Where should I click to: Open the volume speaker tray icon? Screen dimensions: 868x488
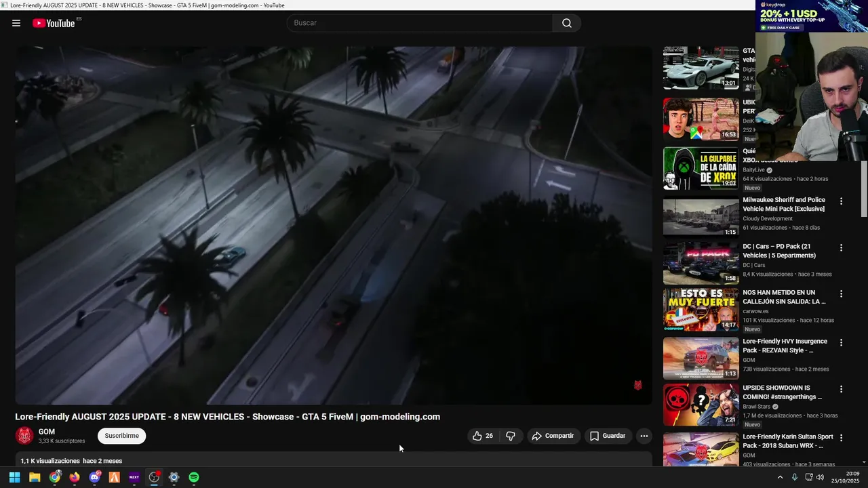coord(821,477)
